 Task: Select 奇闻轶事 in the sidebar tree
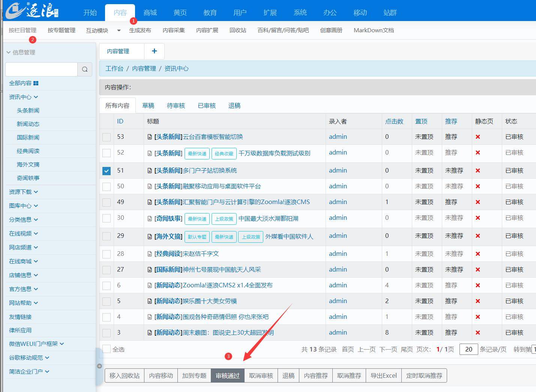click(28, 178)
